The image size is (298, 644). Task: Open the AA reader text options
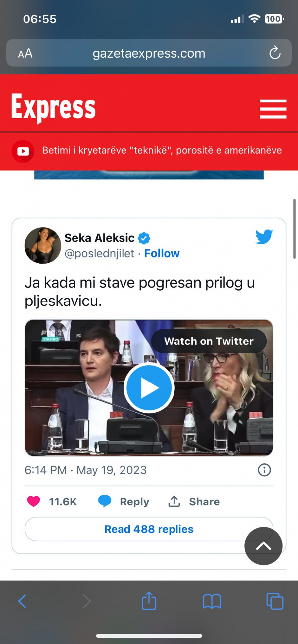(x=25, y=53)
